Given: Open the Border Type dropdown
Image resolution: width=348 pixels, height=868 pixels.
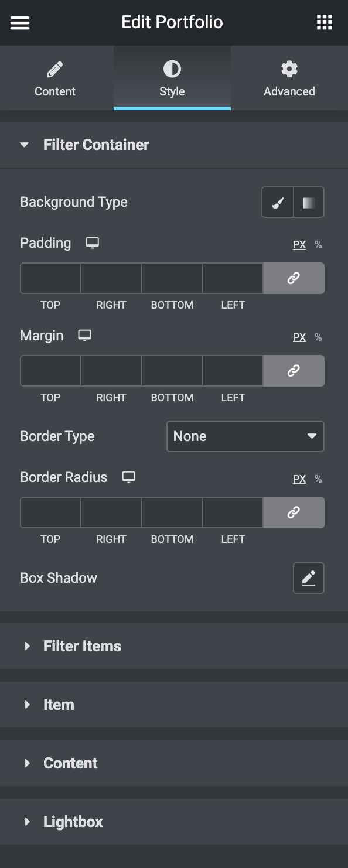Looking at the screenshot, I should coord(245,436).
